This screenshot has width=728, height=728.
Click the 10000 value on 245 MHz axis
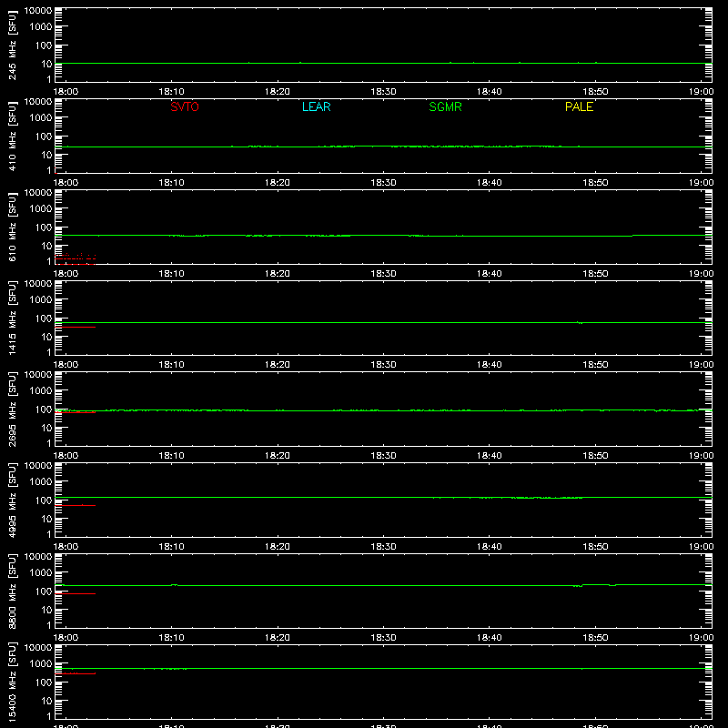point(38,11)
